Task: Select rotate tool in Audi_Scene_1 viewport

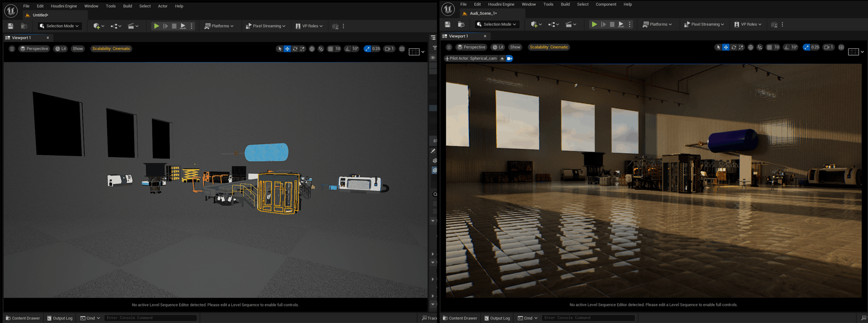Action: click(733, 47)
